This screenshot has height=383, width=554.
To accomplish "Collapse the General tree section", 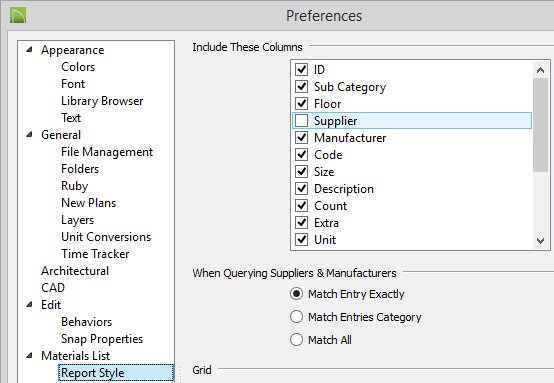I will [30, 134].
